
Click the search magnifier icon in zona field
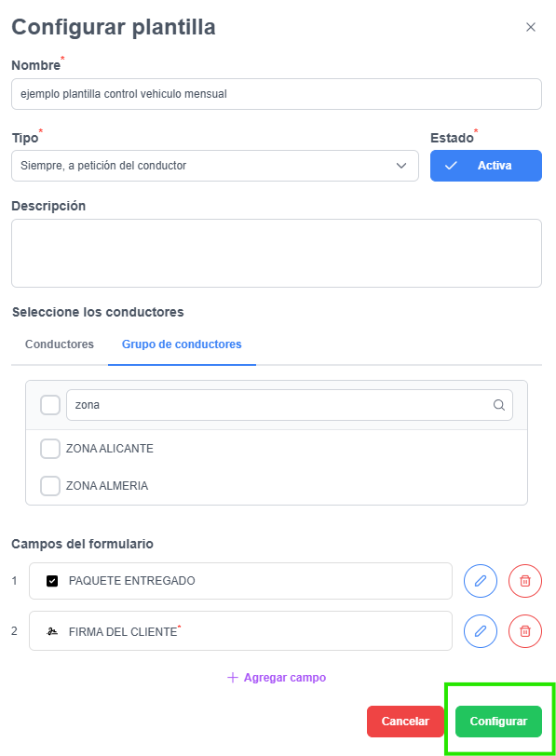click(499, 405)
